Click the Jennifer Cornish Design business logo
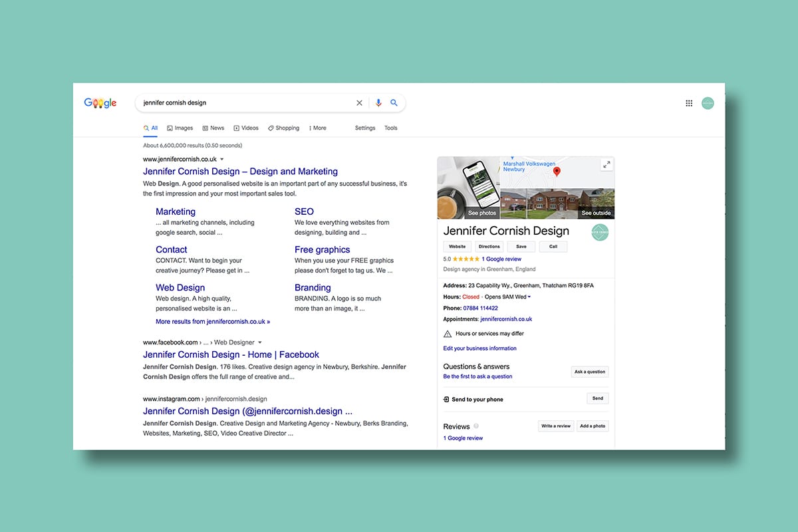 [600, 233]
